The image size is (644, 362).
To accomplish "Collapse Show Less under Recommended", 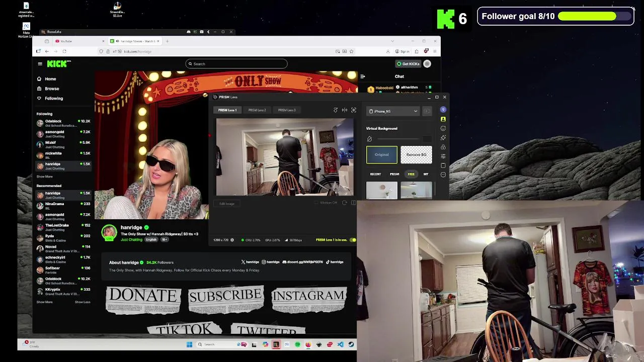I will pyautogui.click(x=83, y=302).
